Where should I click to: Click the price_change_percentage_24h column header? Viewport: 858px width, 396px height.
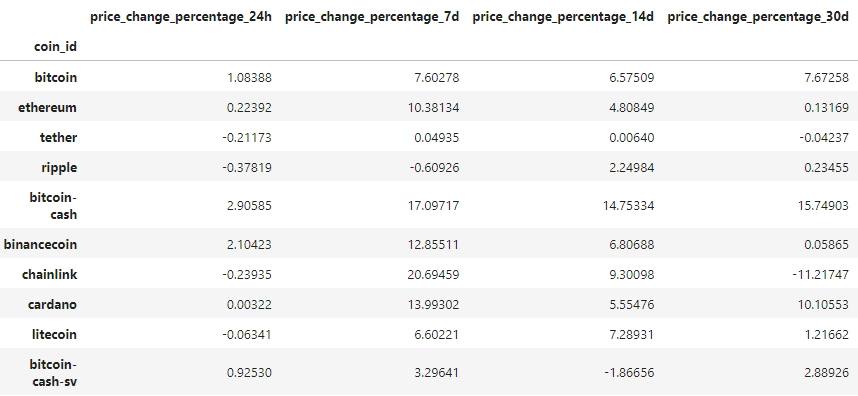tap(181, 17)
